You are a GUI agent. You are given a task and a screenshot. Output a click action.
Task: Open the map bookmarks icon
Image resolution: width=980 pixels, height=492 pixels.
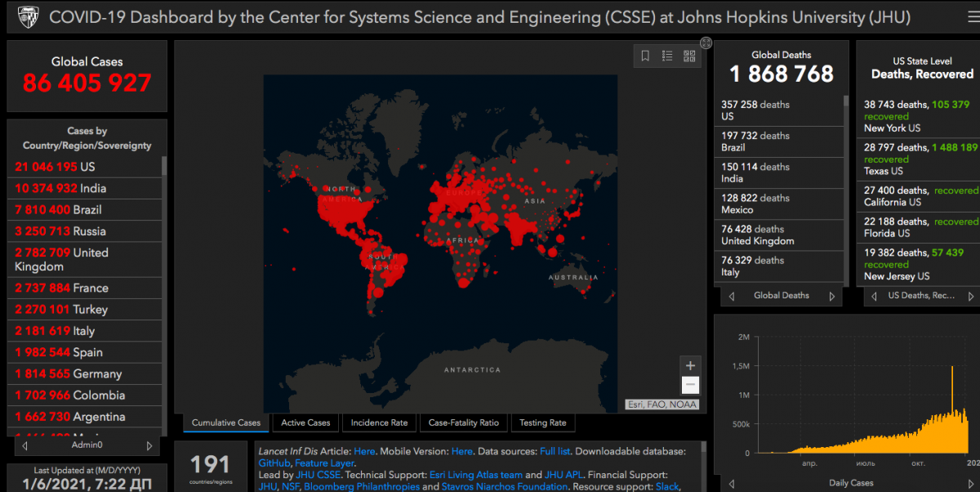coord(645,56)
